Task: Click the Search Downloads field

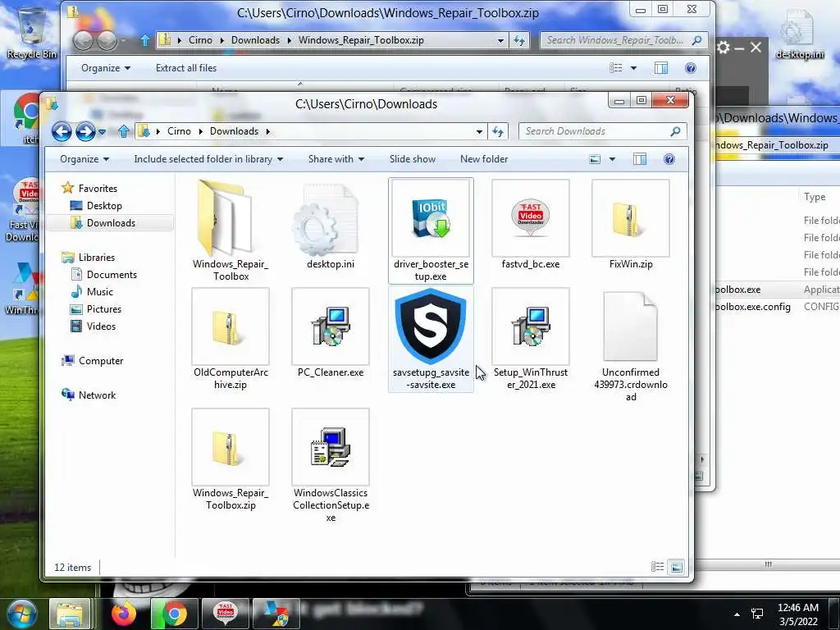Action: [602, 131]
